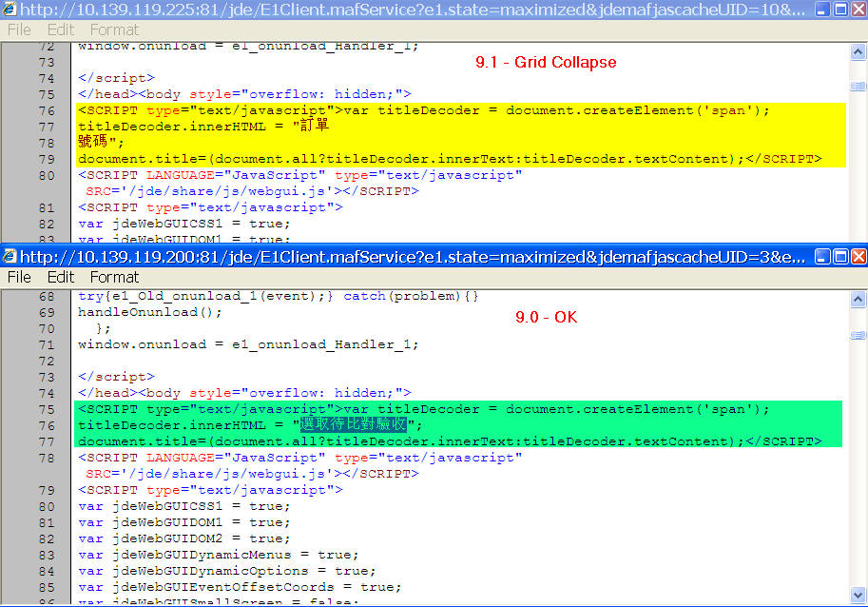Screen dimensions: 868x607
Task: Close the lower 10.139.119.200 window
Action: click(x=858, y=256)
